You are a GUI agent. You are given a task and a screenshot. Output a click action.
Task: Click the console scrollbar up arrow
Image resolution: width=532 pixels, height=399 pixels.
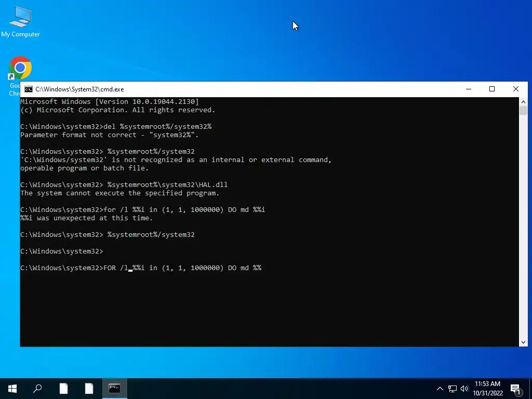coord(523,101)
